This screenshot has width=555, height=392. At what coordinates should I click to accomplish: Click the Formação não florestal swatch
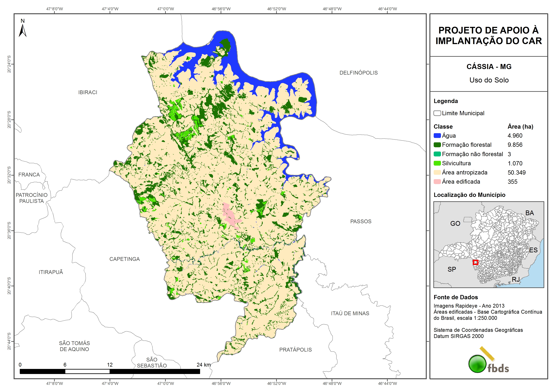(437, 154)
